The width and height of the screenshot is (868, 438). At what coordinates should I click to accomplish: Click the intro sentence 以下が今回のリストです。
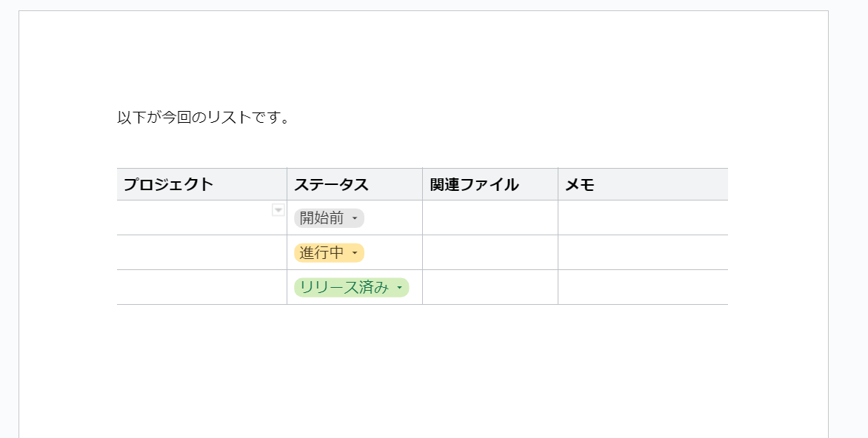[x=204, y=118]
